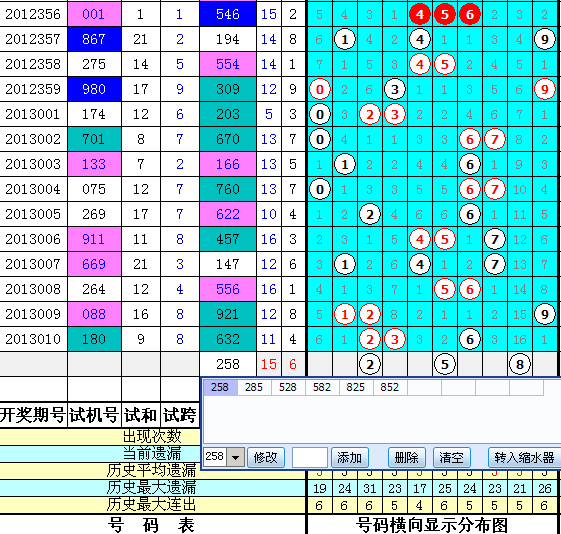Toggle circled 8 in the bottom selection row

tap(519, 364)
